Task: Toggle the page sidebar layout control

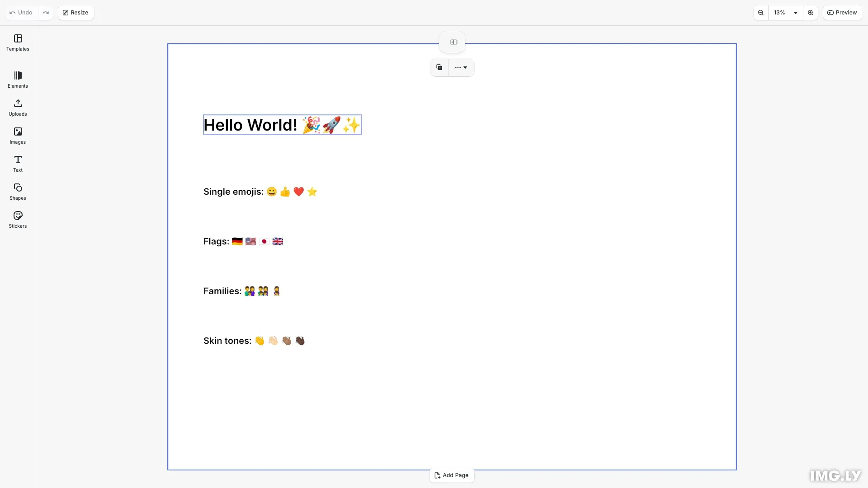Action: (453, 42)
